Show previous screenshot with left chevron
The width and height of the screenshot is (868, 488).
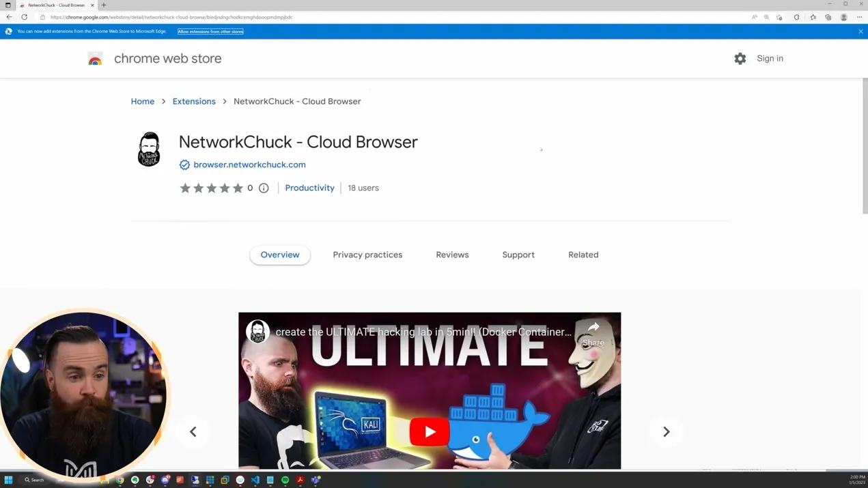point(193,431)
